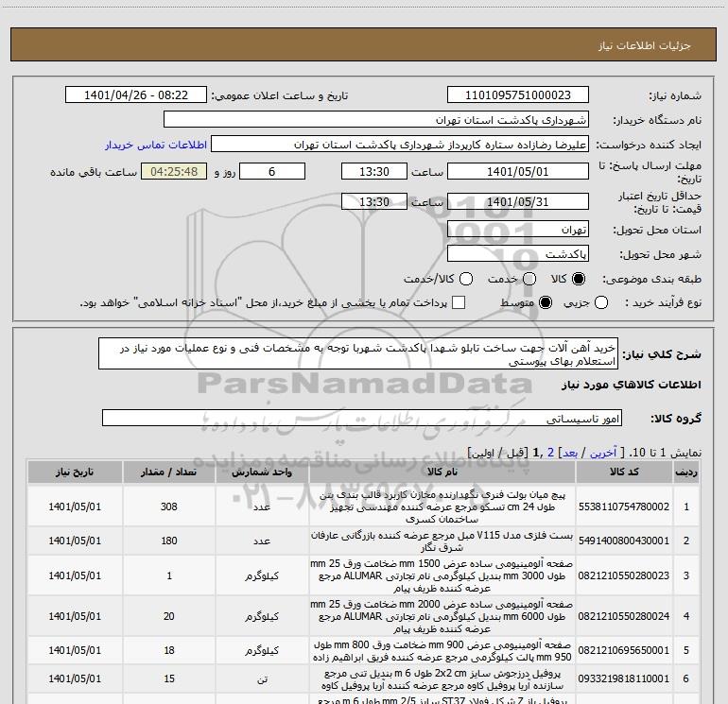Click the واحد شمارش column header
This screenshot has width=728, height=704.
(x=262, y=472)
